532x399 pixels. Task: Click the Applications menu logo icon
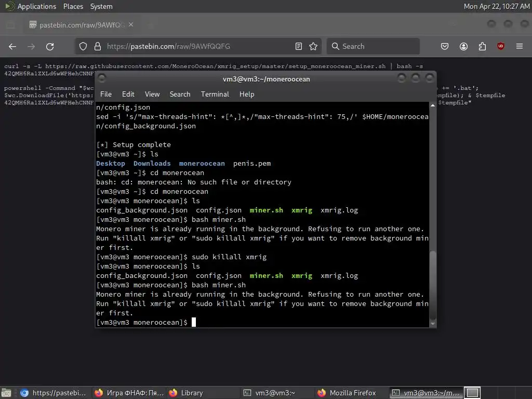[10, 6]
